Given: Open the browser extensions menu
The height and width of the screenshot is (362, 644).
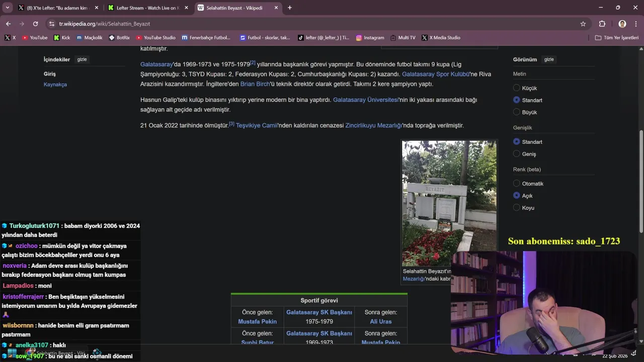Looking at the screenshot, I should [602, 24].
